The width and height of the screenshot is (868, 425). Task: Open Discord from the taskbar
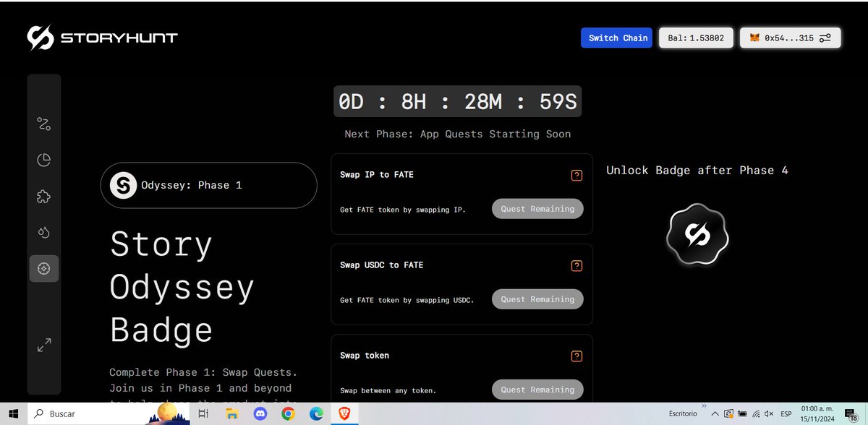(260, 414)
